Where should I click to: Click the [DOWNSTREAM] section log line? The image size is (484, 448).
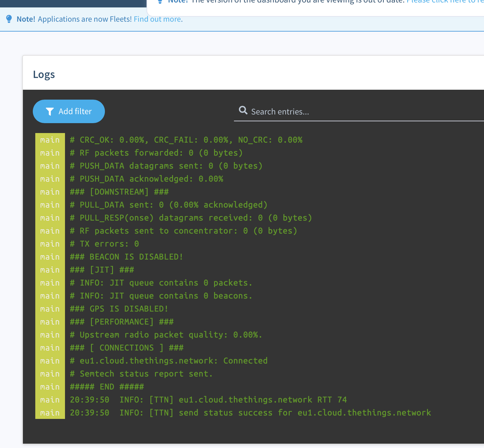coord(119,192)
